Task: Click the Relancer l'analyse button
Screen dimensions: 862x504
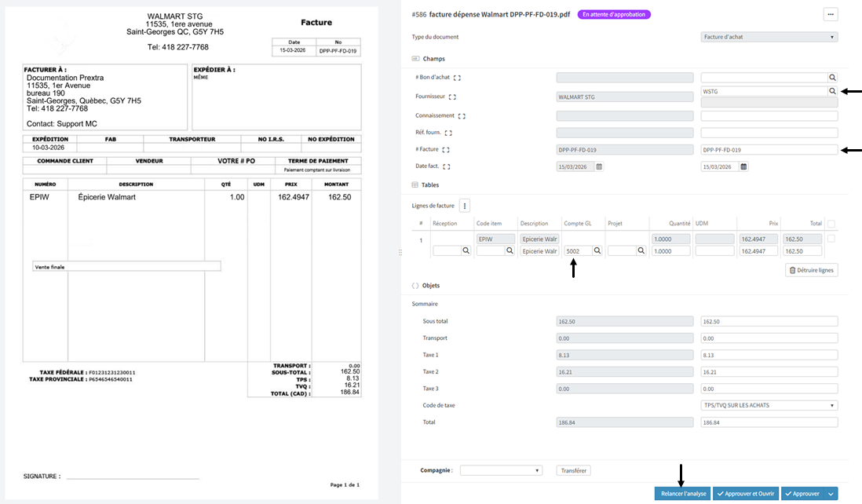Action: click(x=682, y=494)
